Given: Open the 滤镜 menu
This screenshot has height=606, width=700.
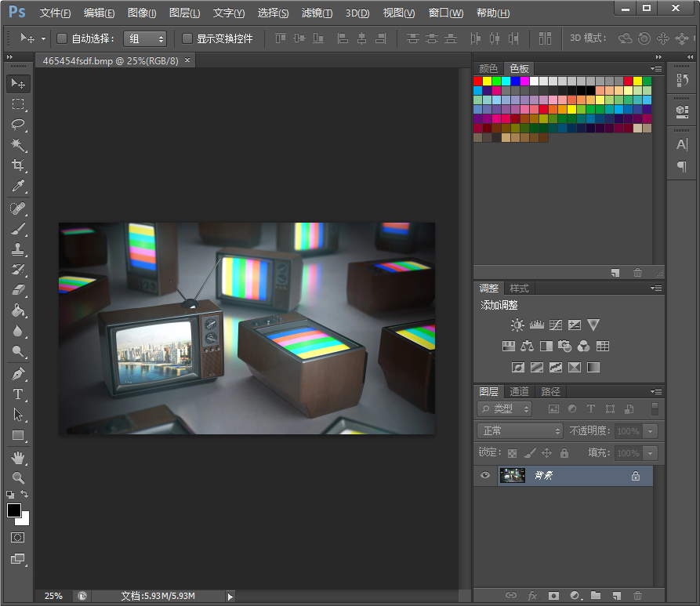Looking at the screenshot, I should [316, 13].
